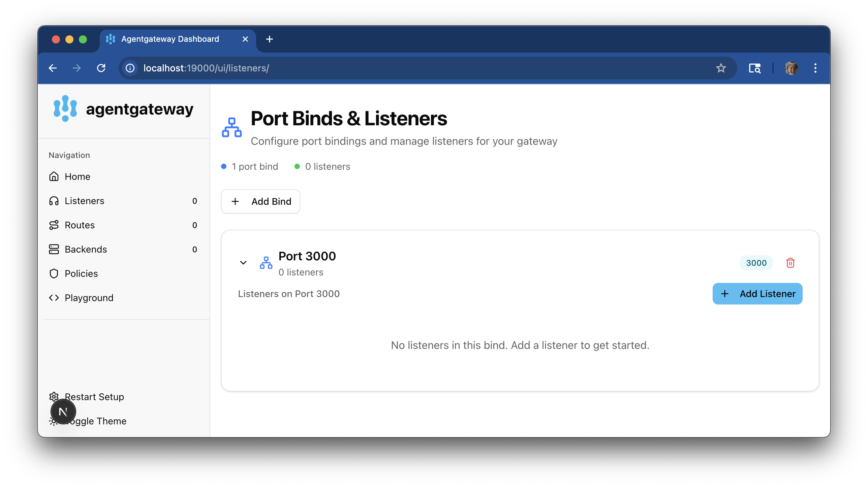Collapse the Port 3000 bind chevron
The image size is (868, 487).
pos(243,263)
